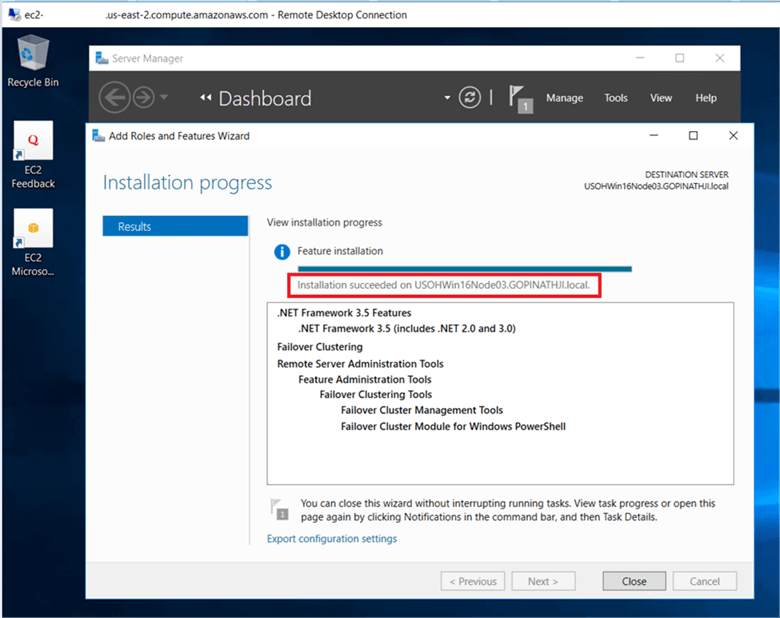Select Remote Server Administration Tools row
The image size is (780, 618).
click(x=360, y=364)
